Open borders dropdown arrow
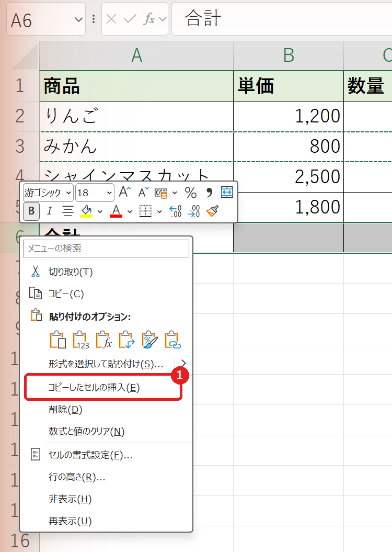Viewport: 392px width, 552px height. click(x=159, y=211)
